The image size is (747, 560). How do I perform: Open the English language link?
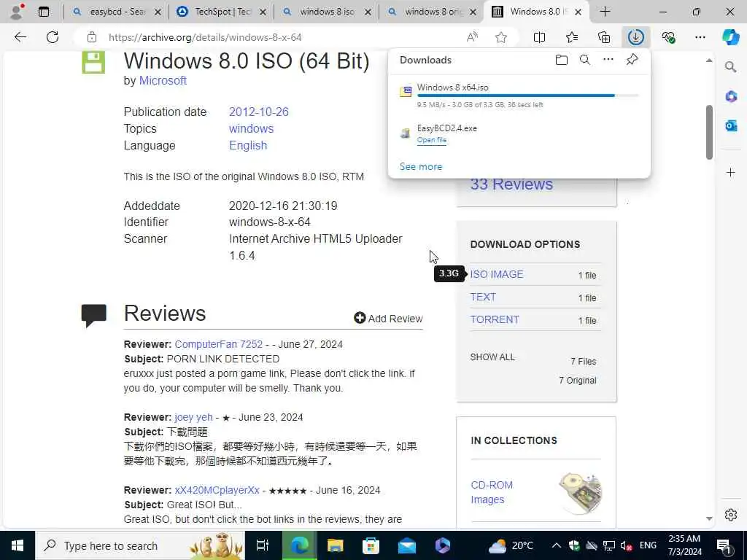(248, 145)
